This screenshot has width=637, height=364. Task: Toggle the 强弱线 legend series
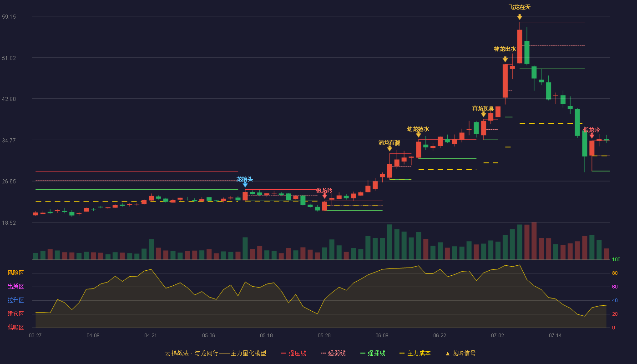pos(333,353)
